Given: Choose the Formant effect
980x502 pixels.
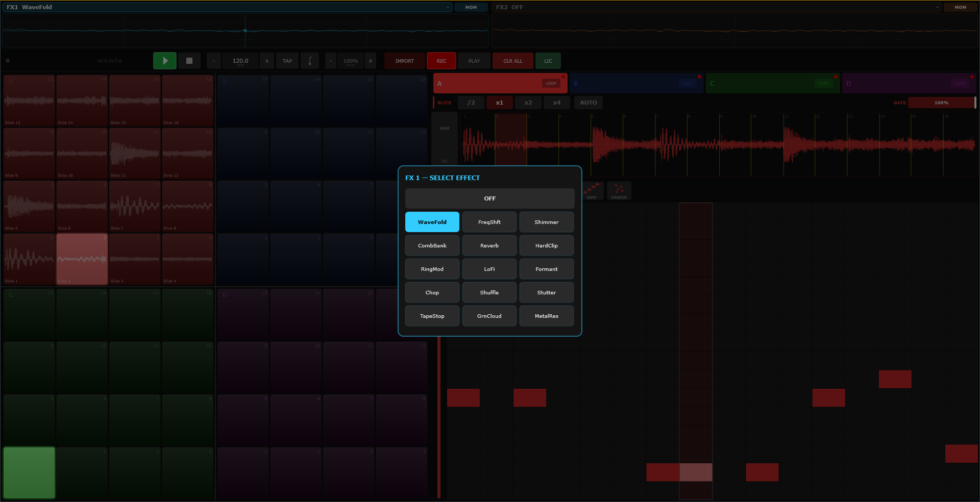Looking at the screenshot, I should click(x=547, y=269).
